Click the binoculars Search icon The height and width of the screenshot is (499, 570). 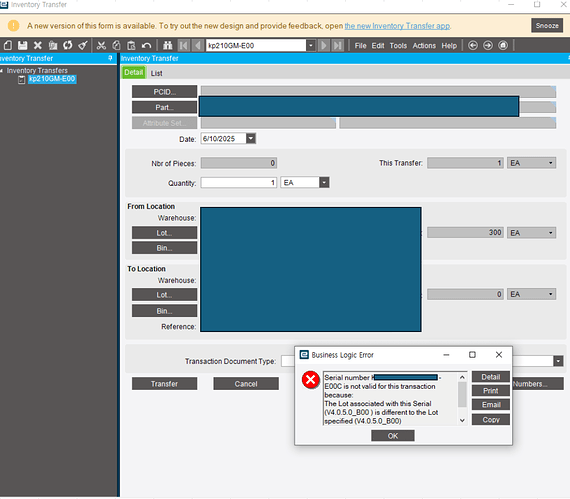tap(168, 45)
